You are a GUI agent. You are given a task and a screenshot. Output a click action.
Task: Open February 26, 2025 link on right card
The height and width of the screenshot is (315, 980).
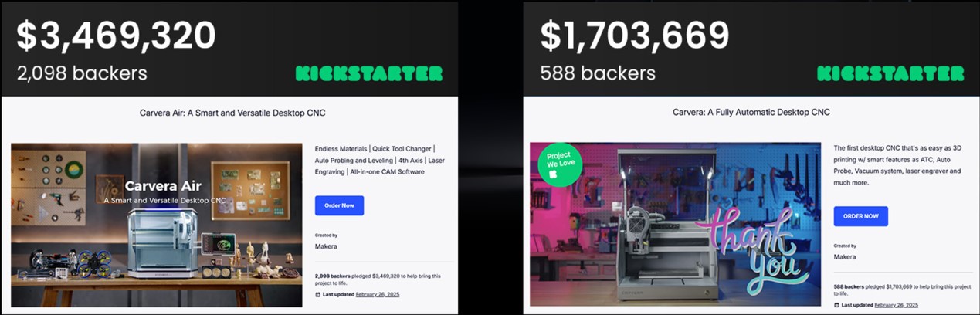tap(896, 305)
